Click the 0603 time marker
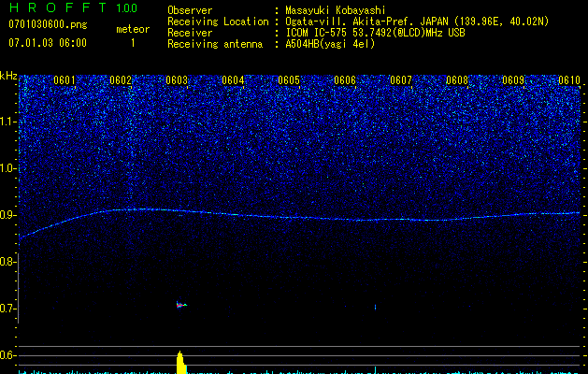 coord(177,80)
